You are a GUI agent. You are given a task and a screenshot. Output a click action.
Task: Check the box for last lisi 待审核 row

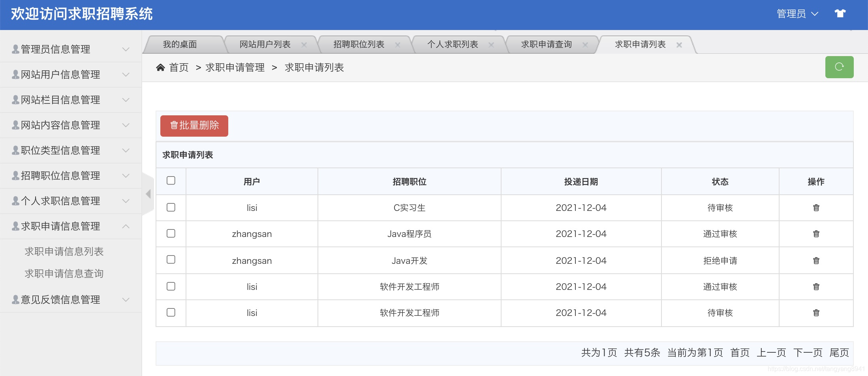171,312
